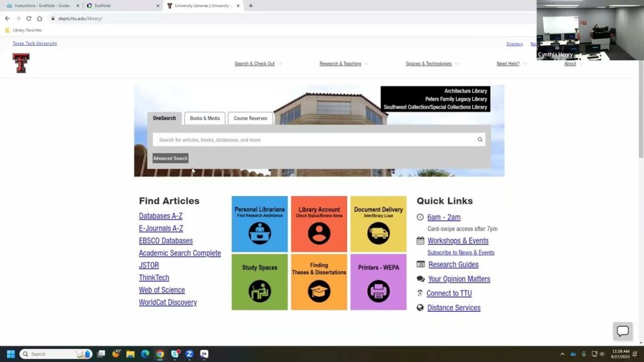644x362 pixels.
Task: Click the browser address bar URL
Action: pos(80,18)
